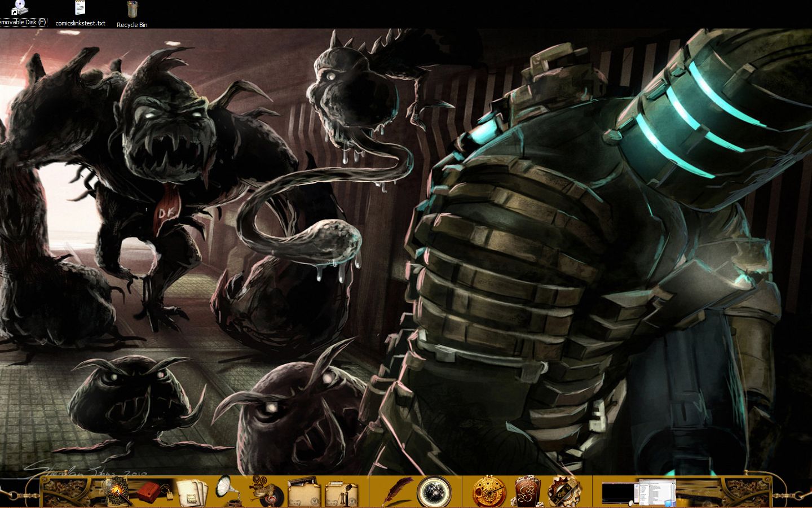Open the folder with candlestick telephone dock icon
The width and height of the screenshot is (812, 508).
coord(342,492)
